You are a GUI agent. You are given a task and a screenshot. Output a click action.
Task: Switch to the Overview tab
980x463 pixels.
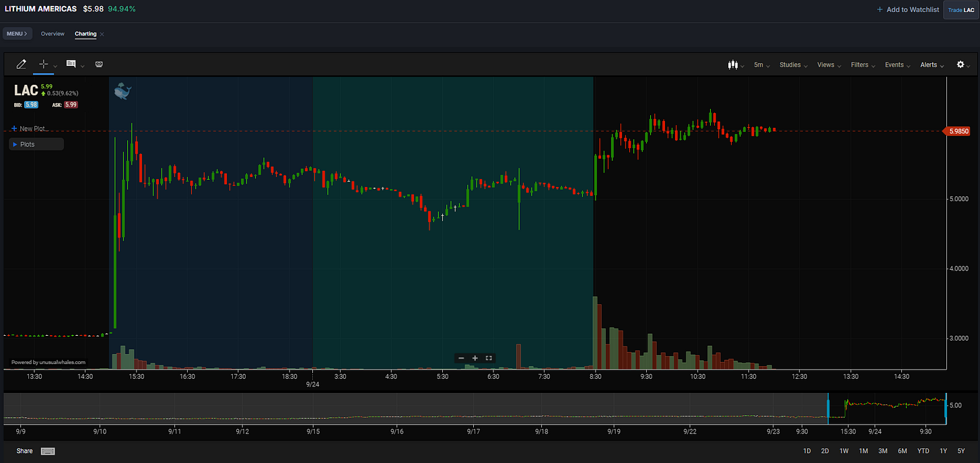[x=53, y=34]
